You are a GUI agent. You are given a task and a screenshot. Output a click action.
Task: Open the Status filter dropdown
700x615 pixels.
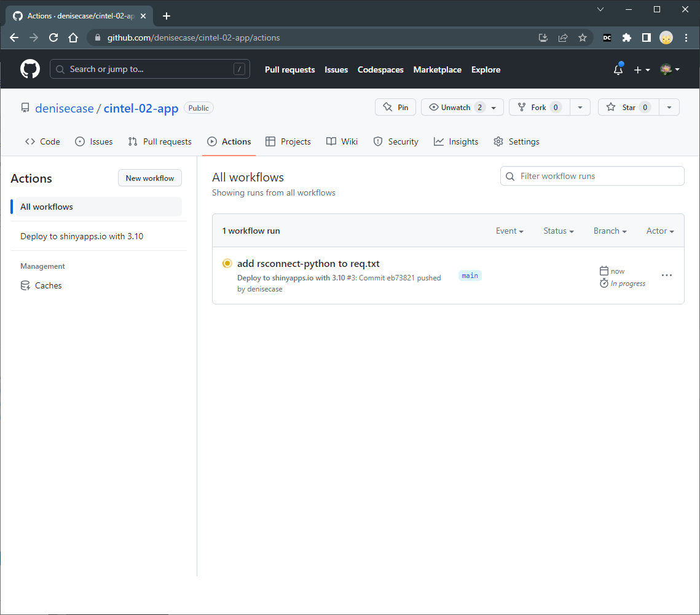[x=559, y=231]
